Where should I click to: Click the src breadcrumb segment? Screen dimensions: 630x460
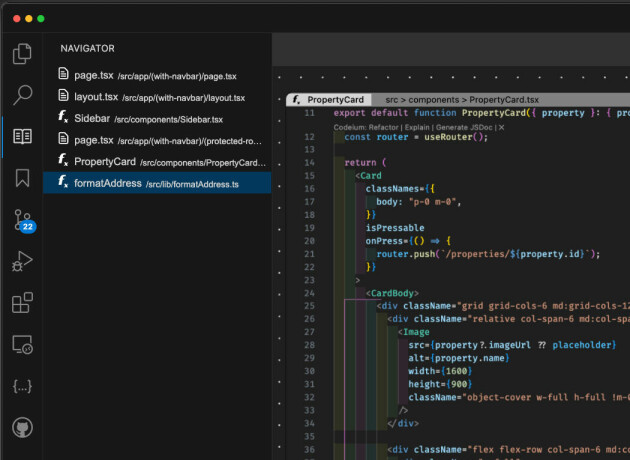click(x=391, y=100)
